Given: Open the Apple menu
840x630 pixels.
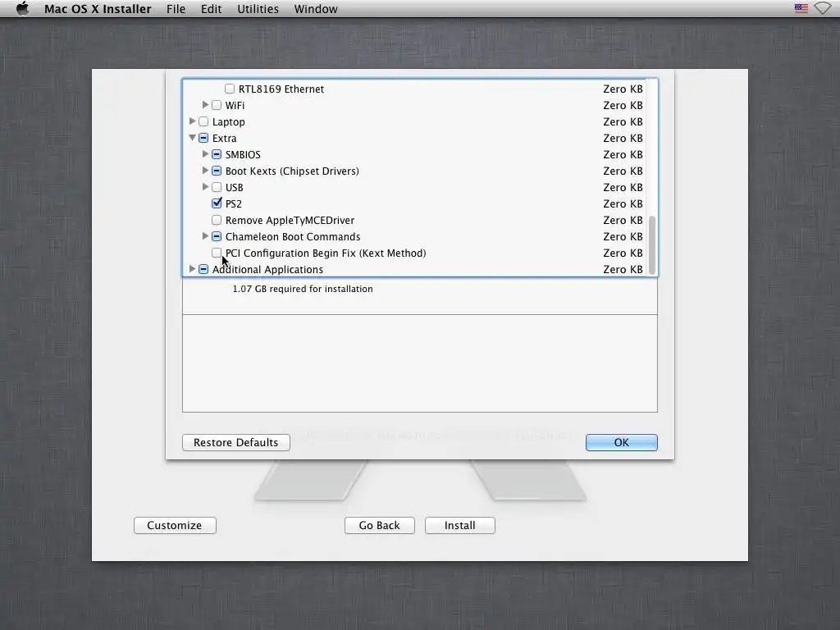Looking at the screenshot, I should point(22,8).
